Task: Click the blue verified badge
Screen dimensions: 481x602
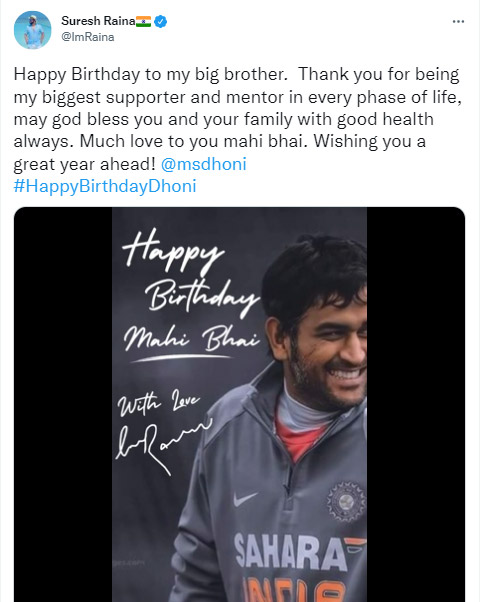Action: click(x=160, y=22)
